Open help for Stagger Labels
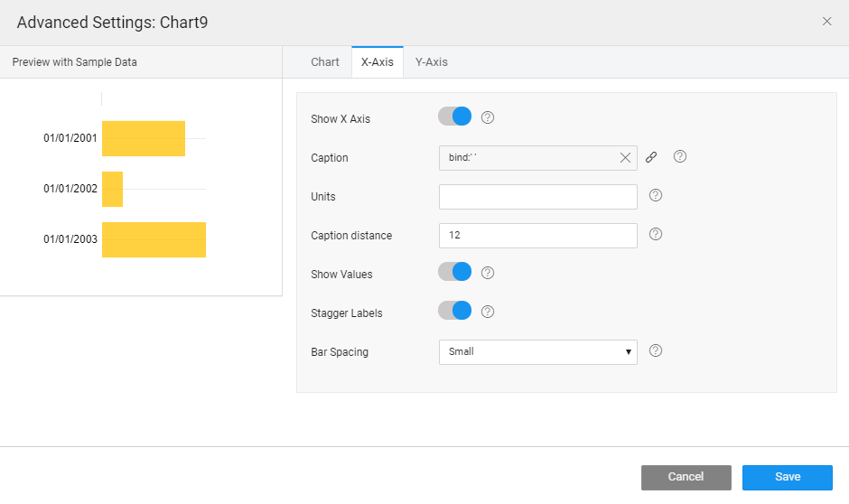Screen dimensions: 849x504 [x=488, y=312]
